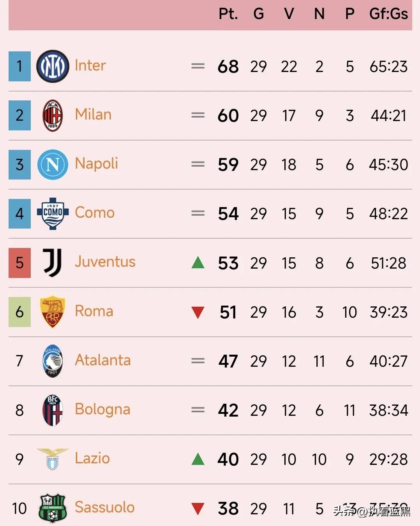The image size is (420, 526).
Task: Open the Inter team name link
Action: pyautogui.click(x=90, y=65)
